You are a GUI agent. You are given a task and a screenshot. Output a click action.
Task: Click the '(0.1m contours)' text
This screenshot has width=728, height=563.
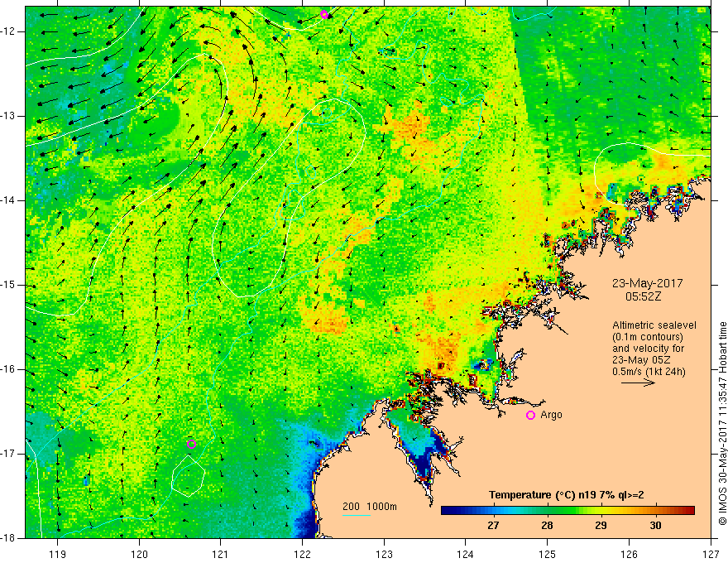(x=648, y=337)
